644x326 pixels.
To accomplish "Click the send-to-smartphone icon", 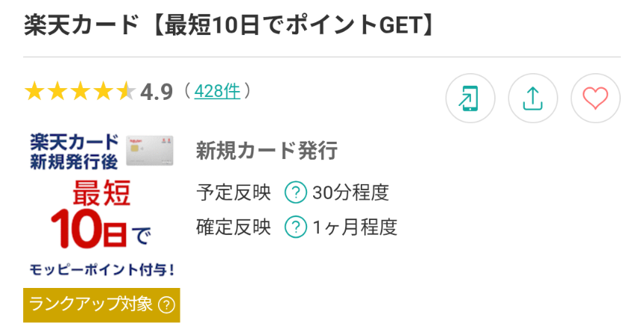I will pyautogui.click(x=470, y=98).
